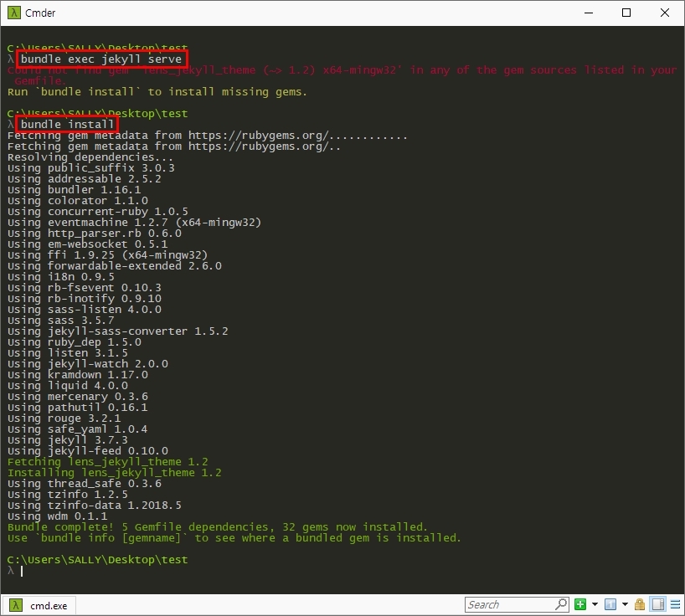The image size is (685, 616).
Task: Create new console with green plus icon
Action: click(x=581, y=604)
